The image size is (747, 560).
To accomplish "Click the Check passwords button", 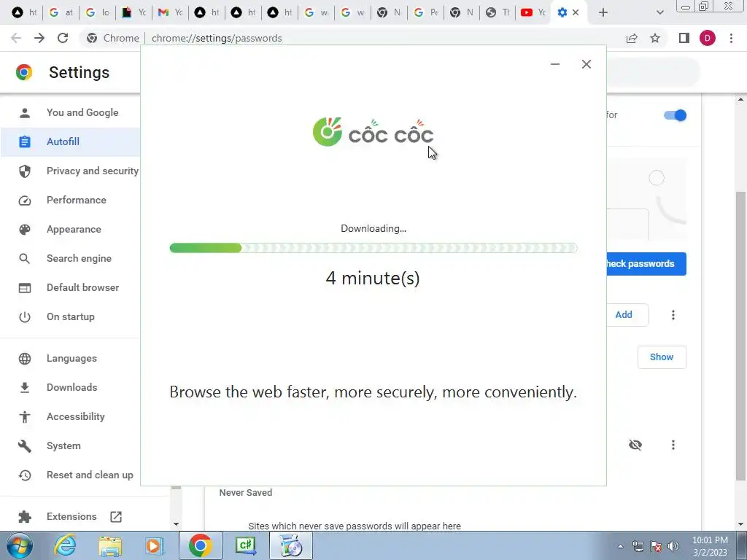I will point(646,264).
